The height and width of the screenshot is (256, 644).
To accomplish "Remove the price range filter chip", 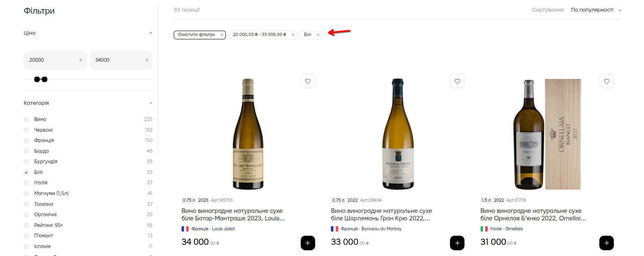I will (293, 35).
